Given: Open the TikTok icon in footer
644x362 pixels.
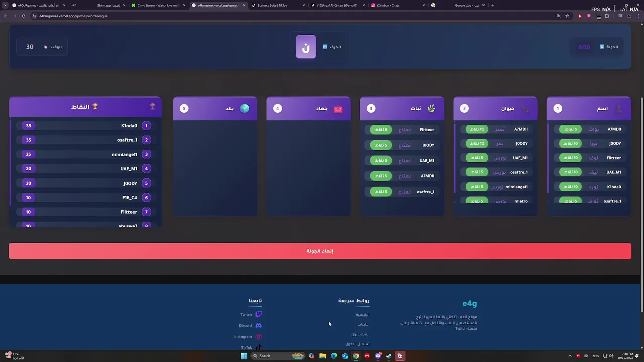Looking at the screenshot, I should (258, 347).
